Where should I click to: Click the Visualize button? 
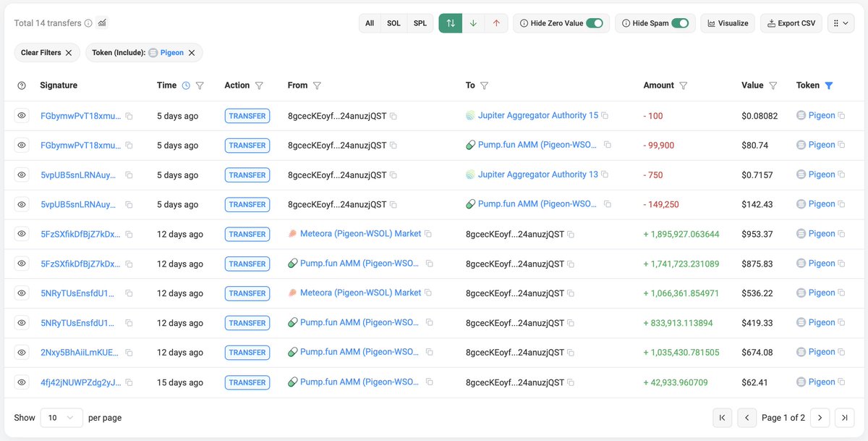click(728, 23)
